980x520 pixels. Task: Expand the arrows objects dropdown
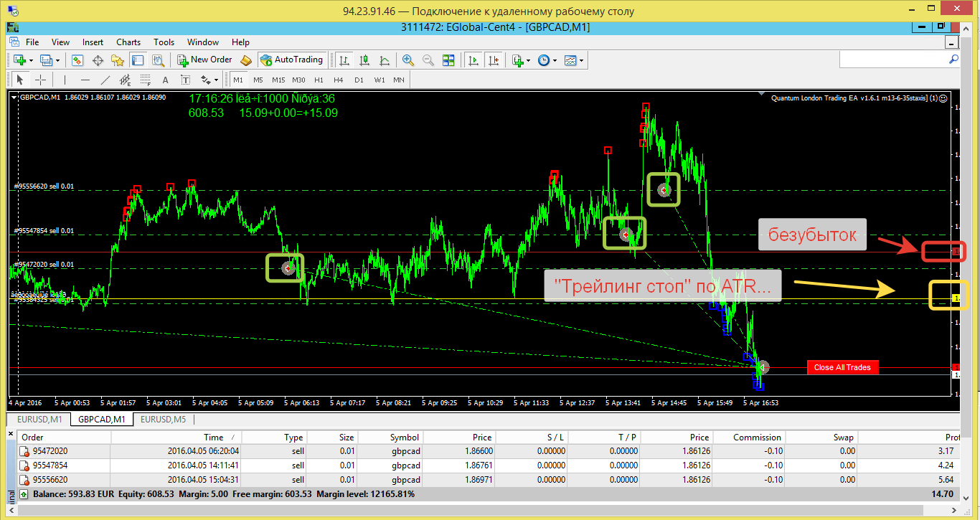coord(216,80)
